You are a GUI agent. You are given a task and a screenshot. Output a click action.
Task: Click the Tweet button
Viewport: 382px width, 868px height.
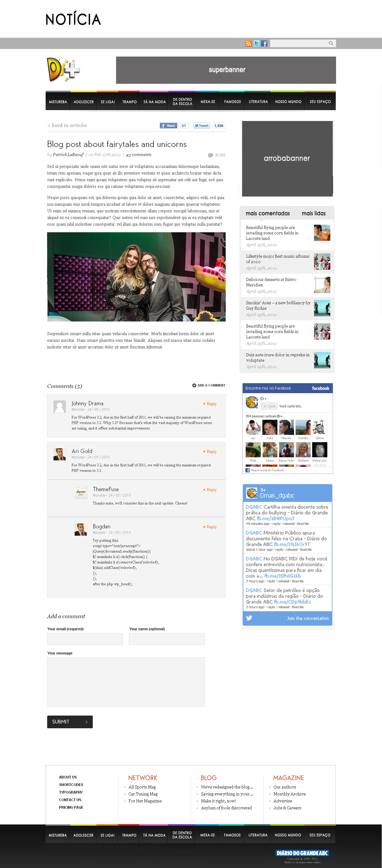(202, 126)
